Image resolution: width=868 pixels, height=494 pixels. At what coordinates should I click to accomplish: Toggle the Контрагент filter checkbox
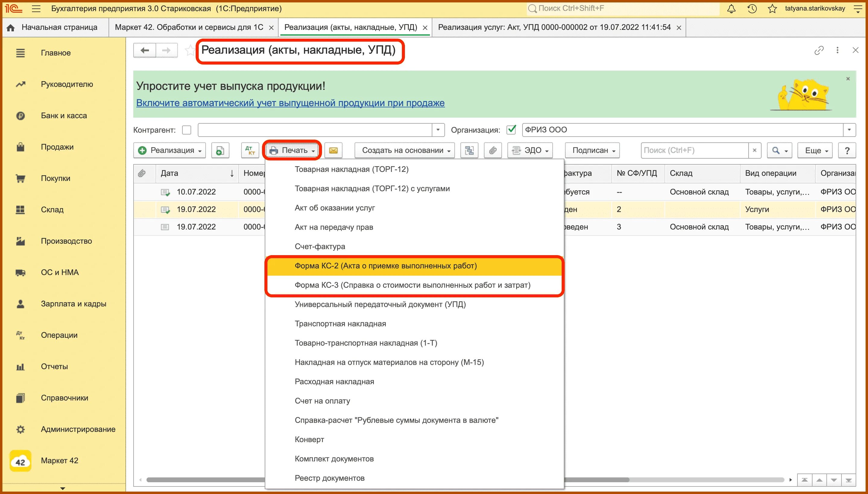point(187,130)
